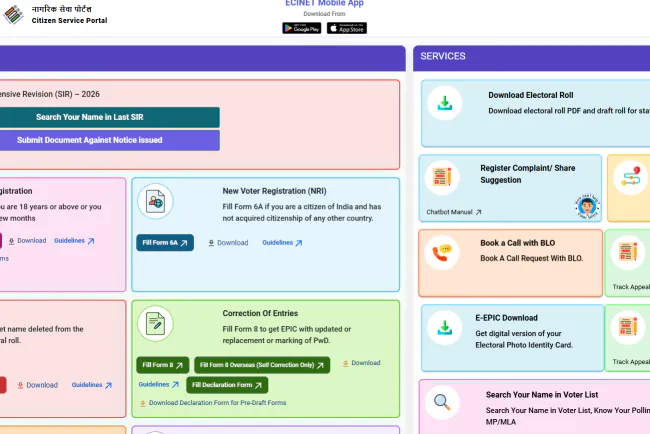Click the Fill Form 6A button
Image resolution: width=650 pixels, height=434 pixels.
click(165, 243)
